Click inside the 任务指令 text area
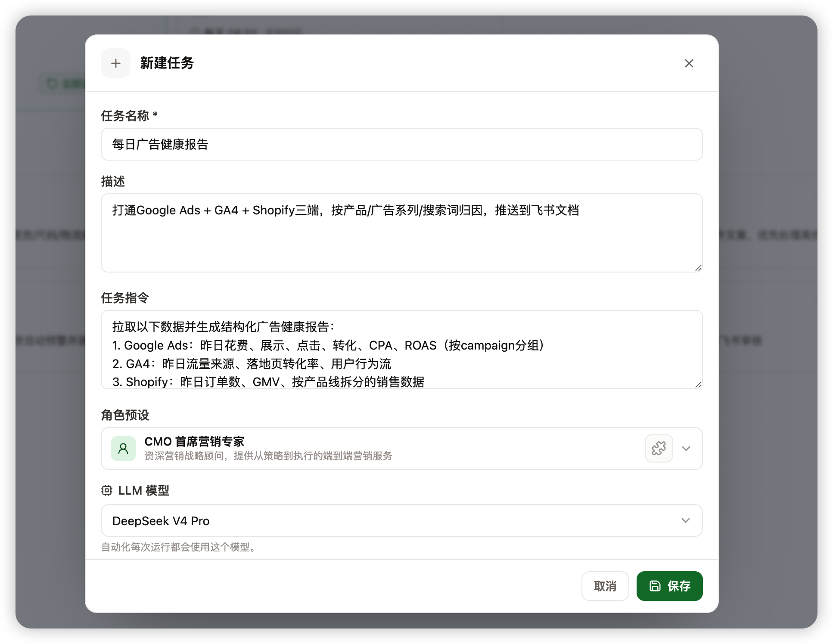Viewport: 833px width, 644px height. [x=401, y=350]
